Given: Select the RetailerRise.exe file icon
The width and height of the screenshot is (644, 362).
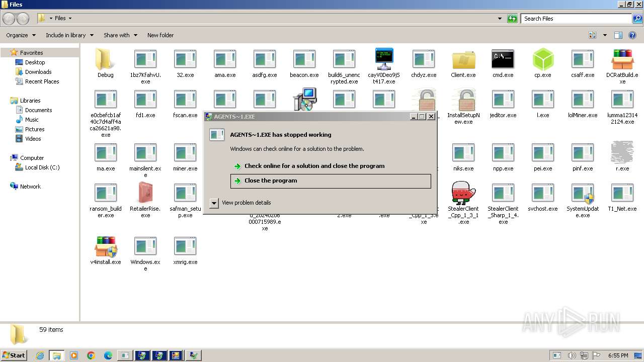Looking at the screenshot, I should pyautogui.click(x=145, y=193).
